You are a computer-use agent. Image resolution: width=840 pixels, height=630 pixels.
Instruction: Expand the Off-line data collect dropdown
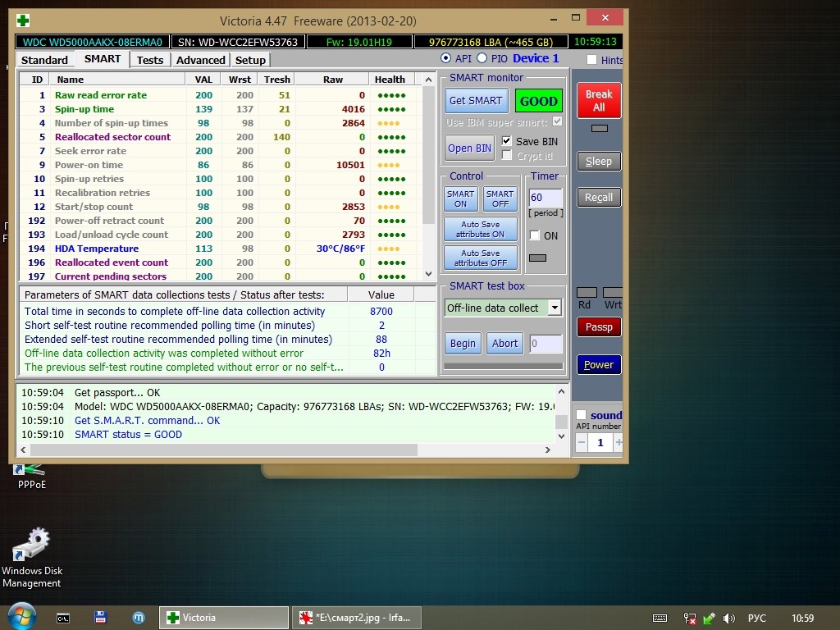pyautogui.click(x=555, y=308)
